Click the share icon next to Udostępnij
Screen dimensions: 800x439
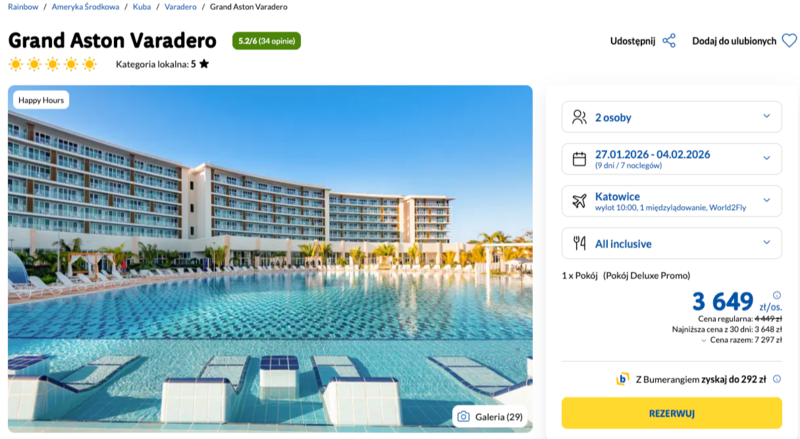click(669, 41)
